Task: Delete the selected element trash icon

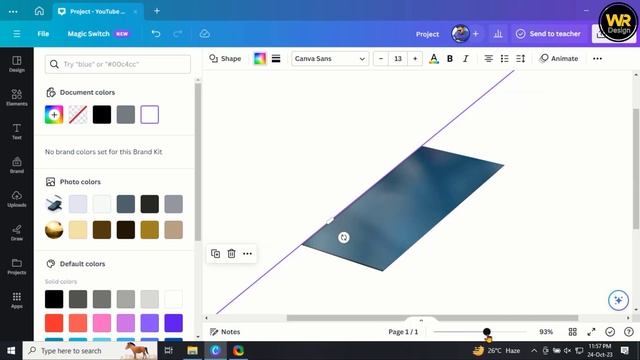Action: [231, 253]
